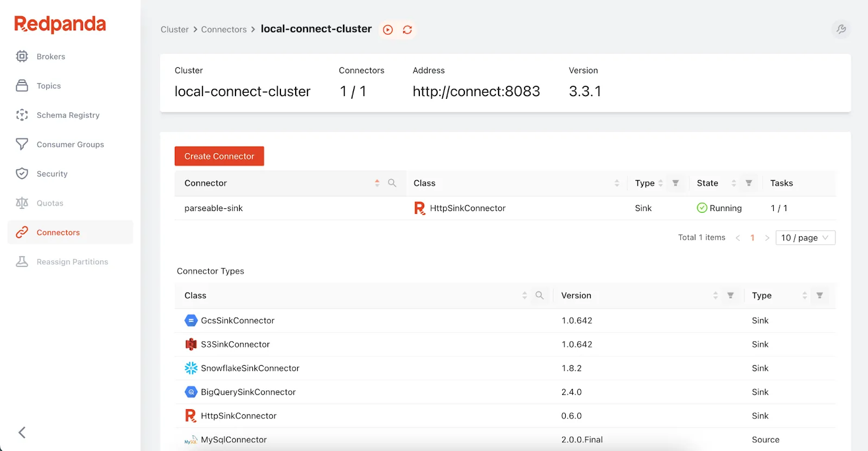Open the wrench settings icon
Viewport: 868px width, 451px height.
pyautogui.click(x=841, y=29)
